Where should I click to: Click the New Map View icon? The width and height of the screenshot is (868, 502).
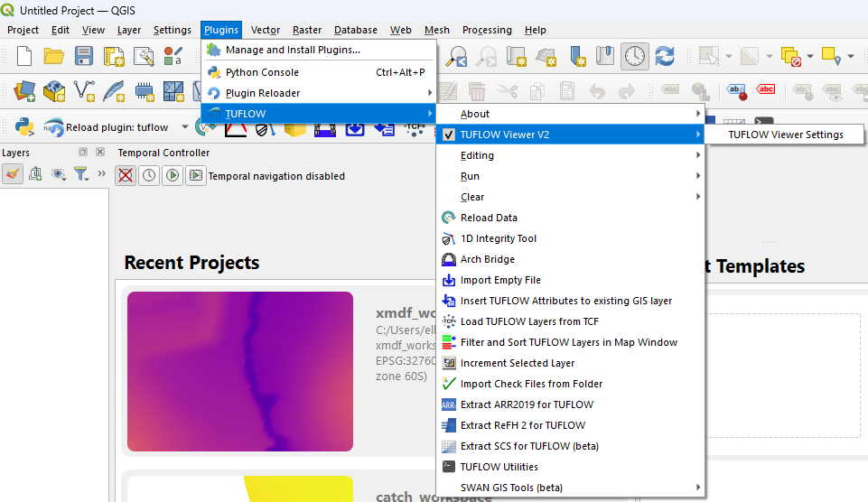click(x=517, y=56)
